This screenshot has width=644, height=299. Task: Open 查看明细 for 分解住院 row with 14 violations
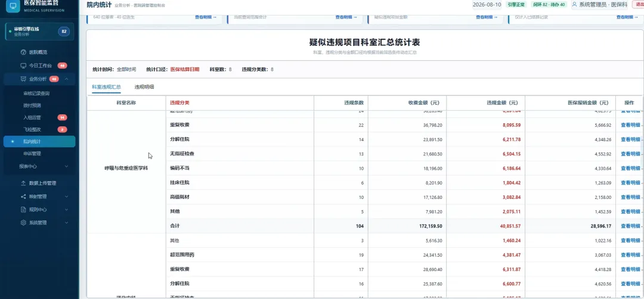(x=630, y=139)
